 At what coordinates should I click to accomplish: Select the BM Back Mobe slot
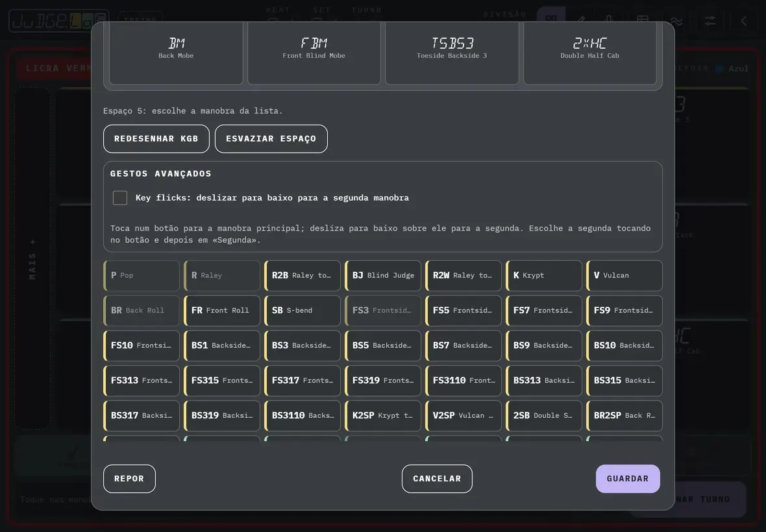click(176, 53)
